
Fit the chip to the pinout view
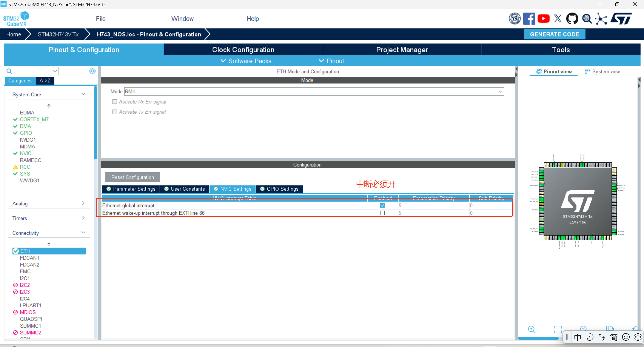point(558,329)
